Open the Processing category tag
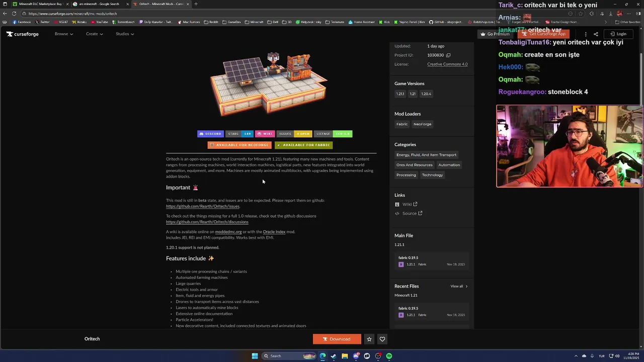 coord(406,175)
